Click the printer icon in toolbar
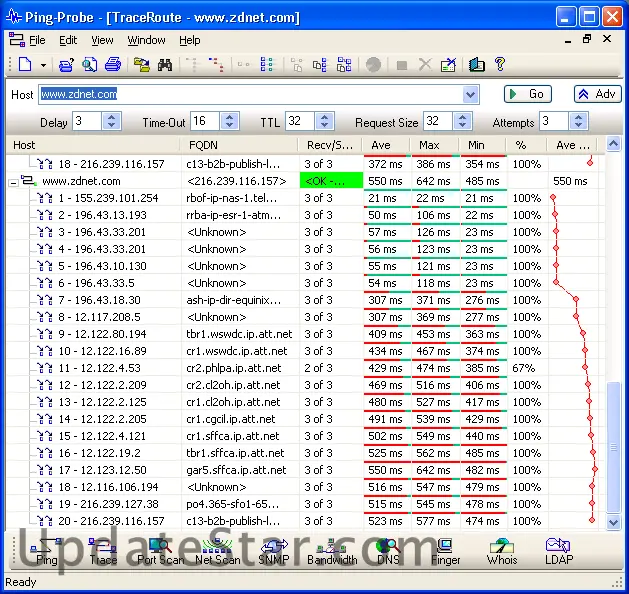Image resolution: width=629 pixels, height=594 pixels. 113,65
